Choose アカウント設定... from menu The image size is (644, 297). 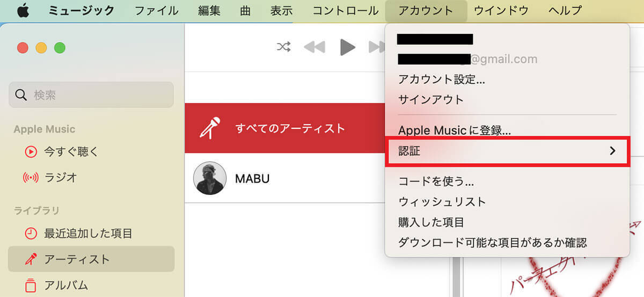click(442, 79)
